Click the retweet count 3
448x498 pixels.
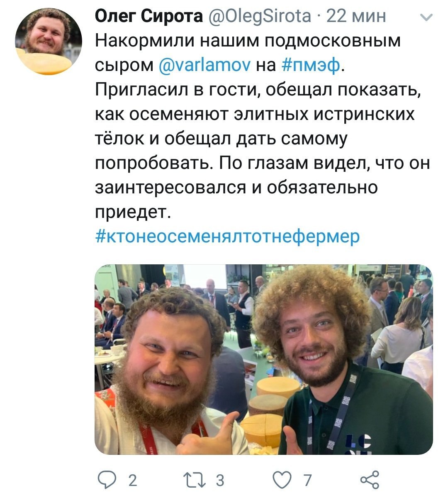(220, 481)
